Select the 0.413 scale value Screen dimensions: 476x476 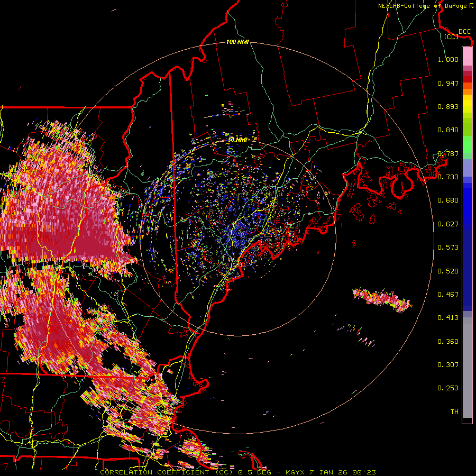[448, 318]
